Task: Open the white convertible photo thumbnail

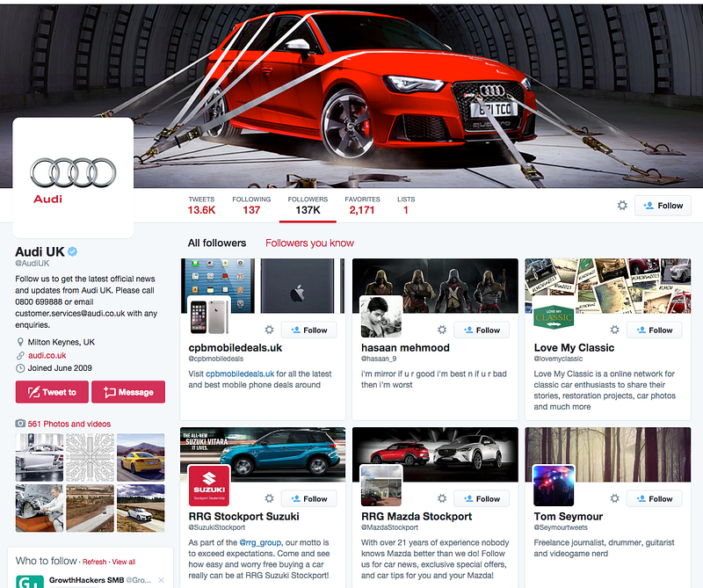Action: click(141, 508)
